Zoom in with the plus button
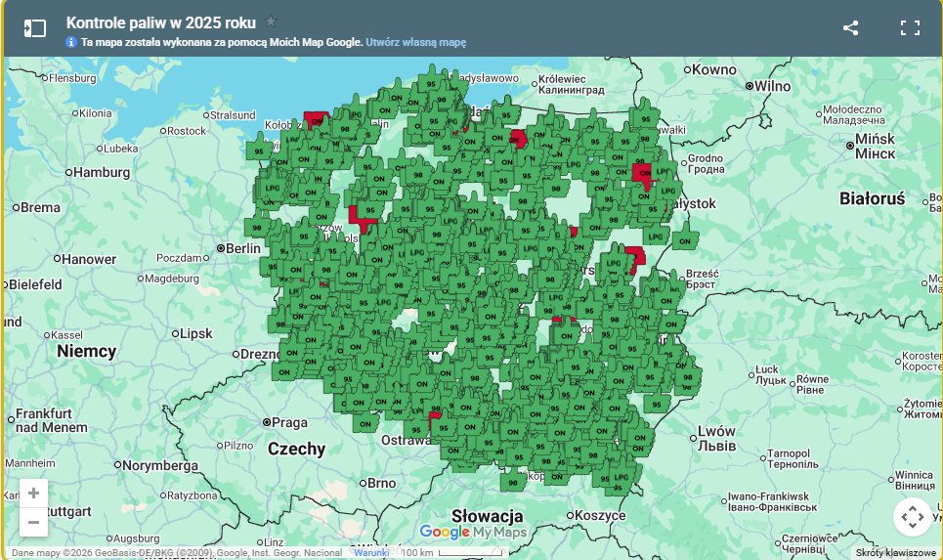Image resolution: width=943 pixels, height=560 pixels. pos(33,493)
